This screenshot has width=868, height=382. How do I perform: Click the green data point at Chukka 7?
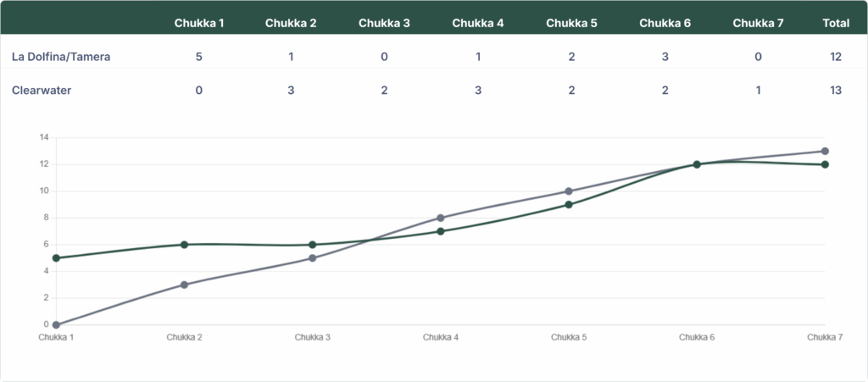(825, 164)
